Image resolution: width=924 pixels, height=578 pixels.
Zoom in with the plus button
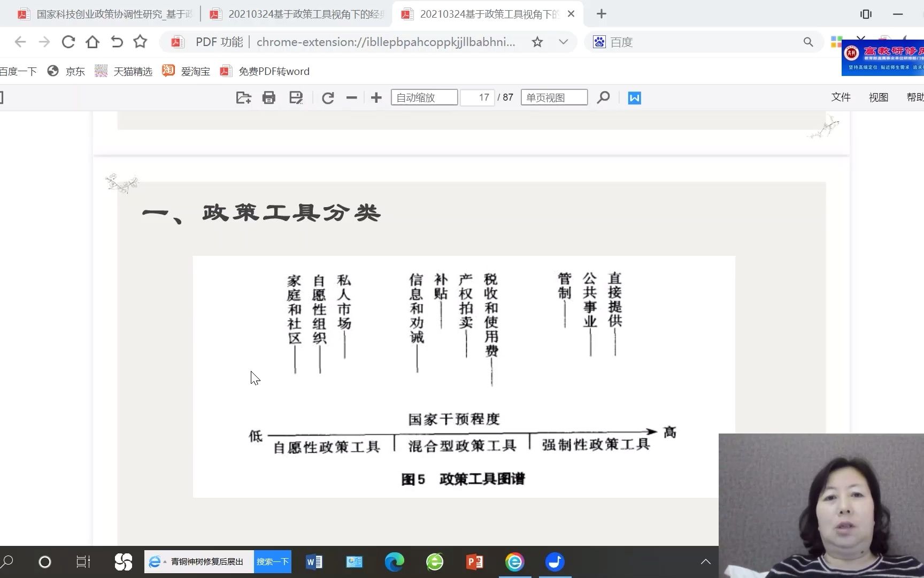tap(376, 97)
